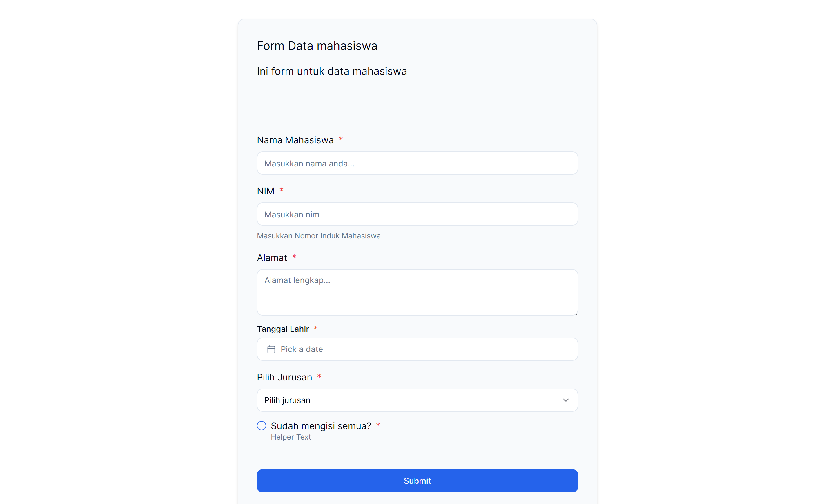This screenshot has height=504, width=835.
Task: Click the 'Pilih Jurusan' field label
Action: coord(284,377)
